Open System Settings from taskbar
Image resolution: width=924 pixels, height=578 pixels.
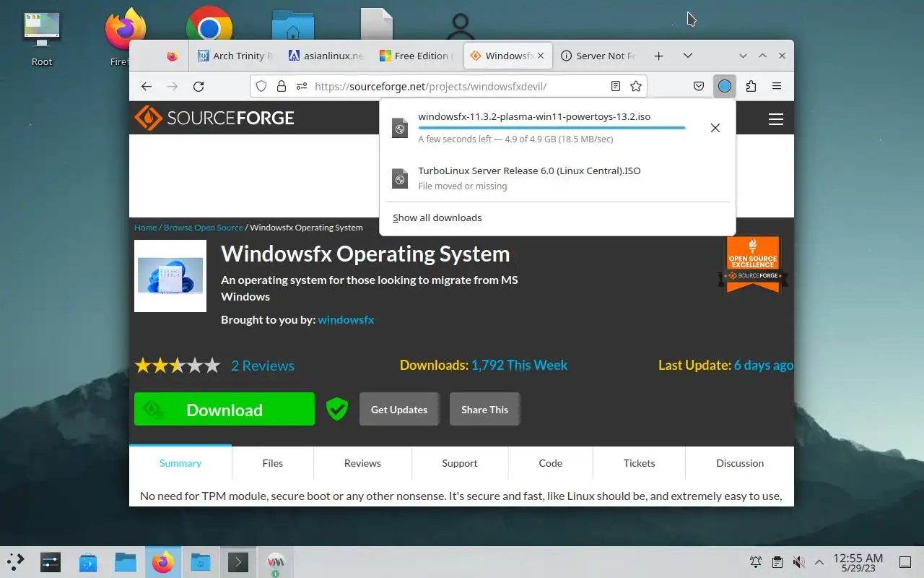tap(51, 562)
